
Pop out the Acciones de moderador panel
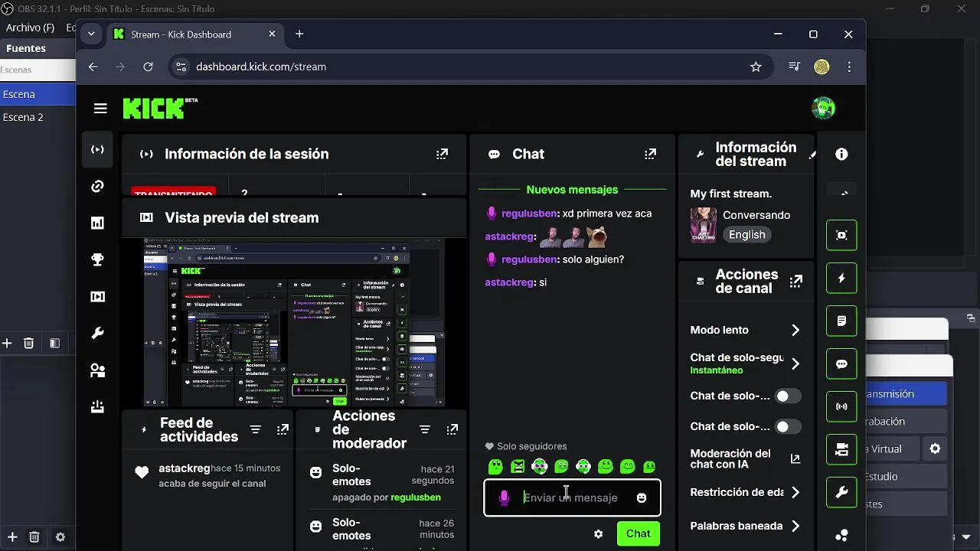(452, 430)
